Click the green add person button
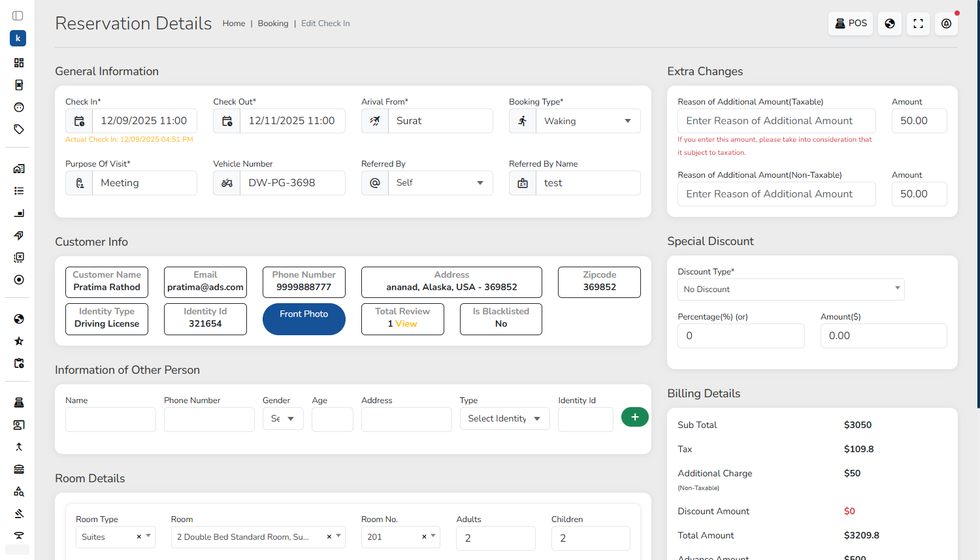Image resolution: width=980 pixels, height=560 pixels. 634,417
